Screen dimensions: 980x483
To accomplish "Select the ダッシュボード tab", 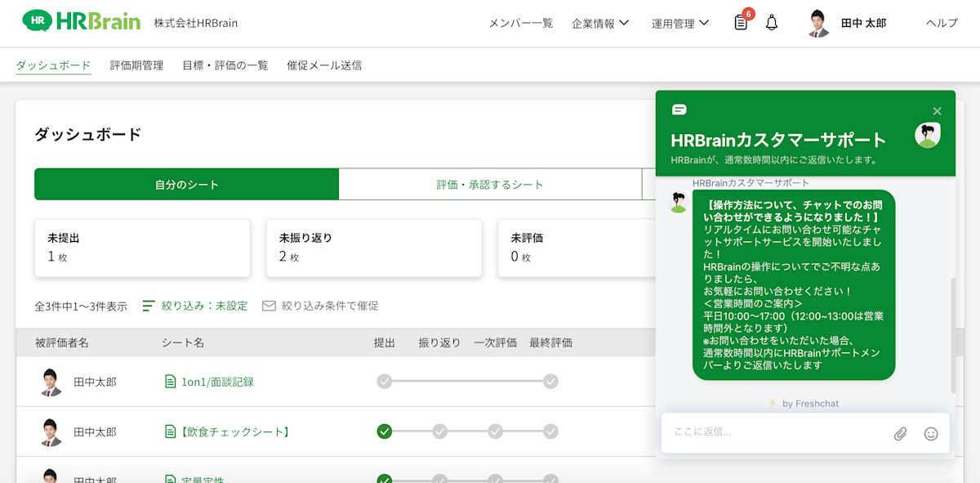I will (53, 65).
